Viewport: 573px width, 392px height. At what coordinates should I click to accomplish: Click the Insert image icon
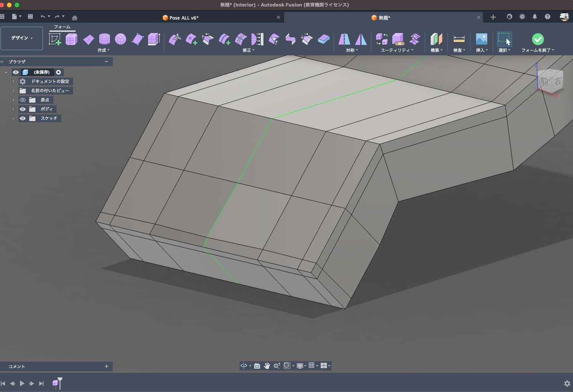tap(481, 39)
